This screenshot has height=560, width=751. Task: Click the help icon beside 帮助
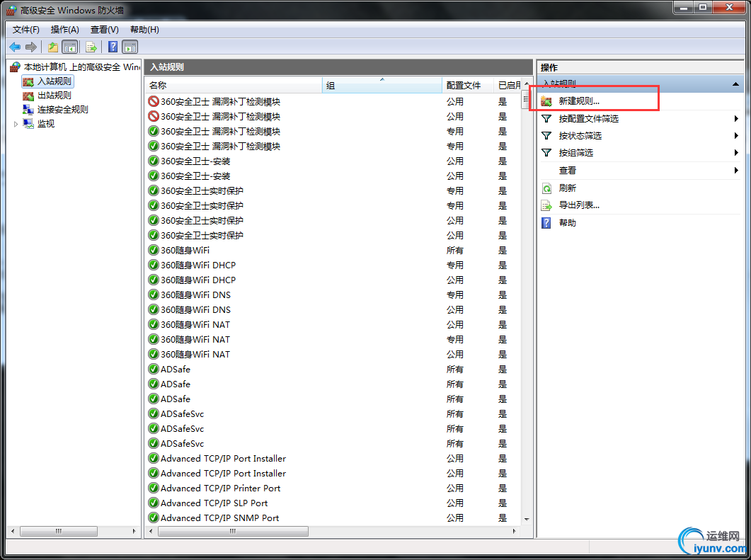tap(546, 223)
